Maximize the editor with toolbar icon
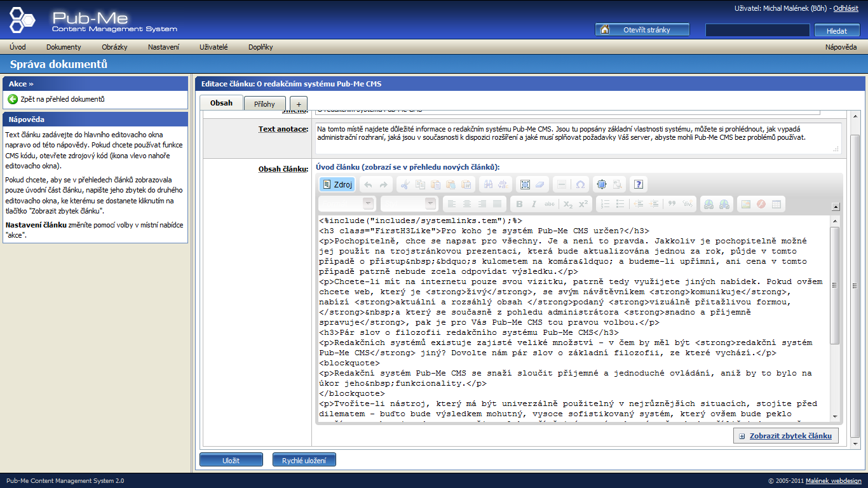This screenshot has height=488, width=868. [602, 184]
